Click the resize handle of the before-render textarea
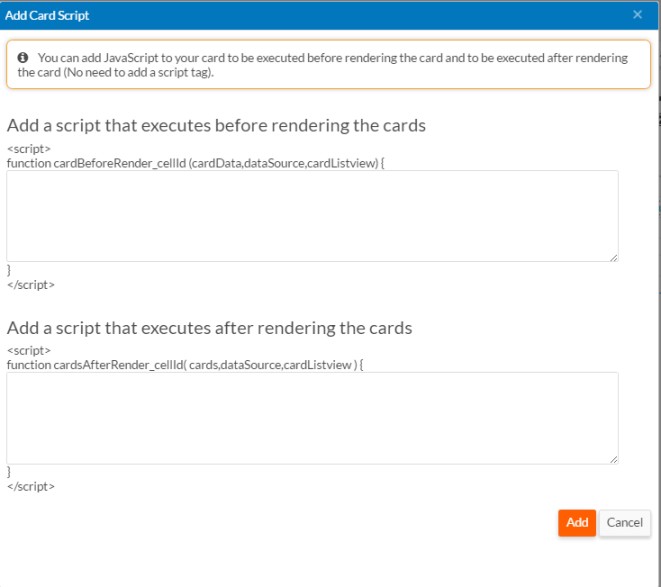 (x=613, y=257)
